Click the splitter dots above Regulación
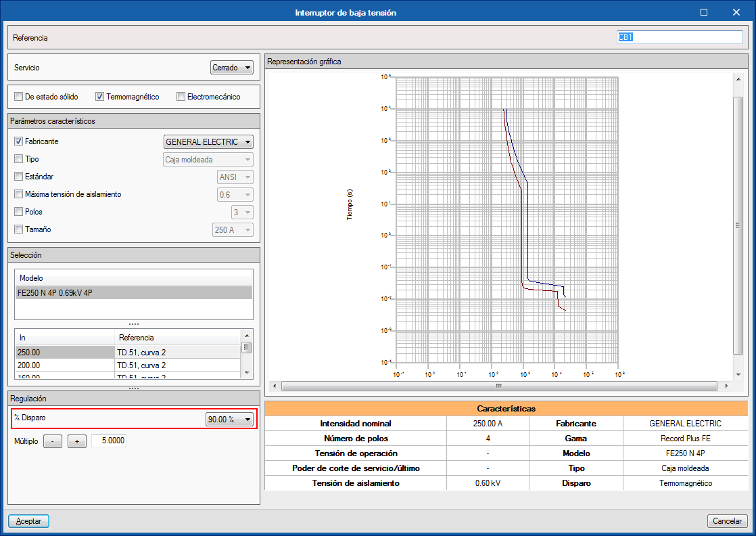This screenshot has width=756, height=536. (x=134, y=388)
